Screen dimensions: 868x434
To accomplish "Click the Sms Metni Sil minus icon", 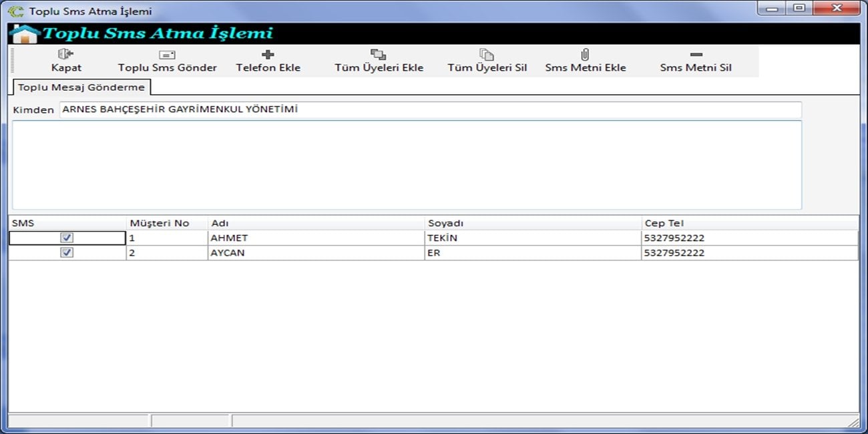I will (x=696, y=55).
